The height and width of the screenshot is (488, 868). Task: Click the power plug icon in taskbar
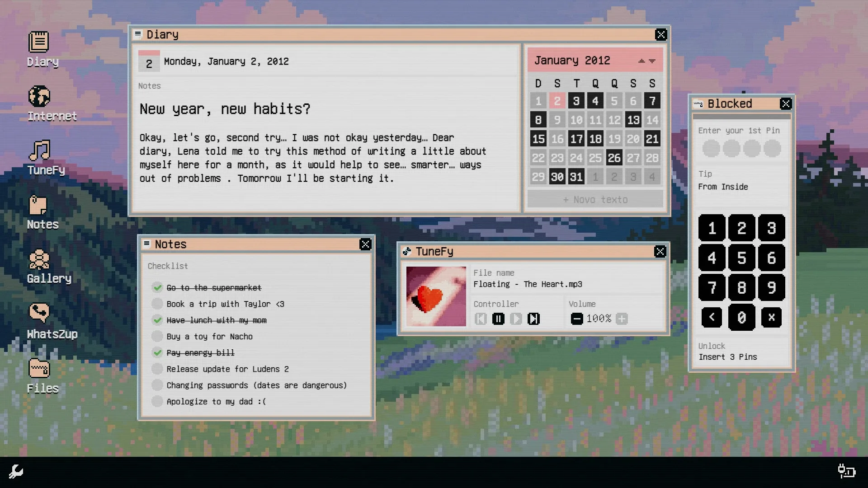coord(846,471)
